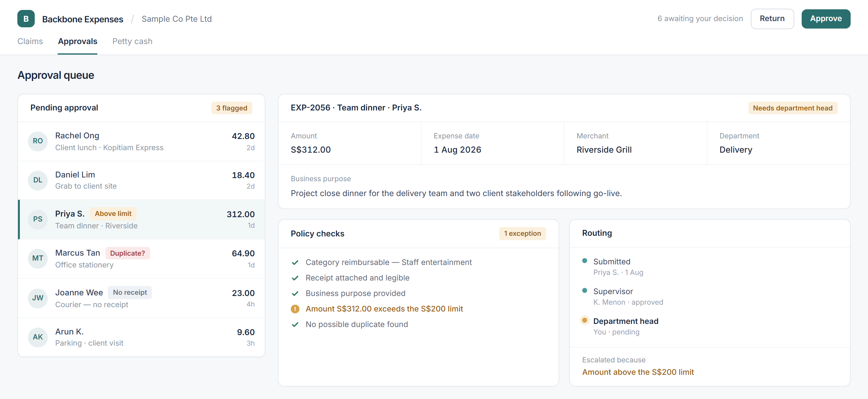868x399 pixels.
Task: Click the checkmark beside Receipt attached and legible
Action: (295, 278)
